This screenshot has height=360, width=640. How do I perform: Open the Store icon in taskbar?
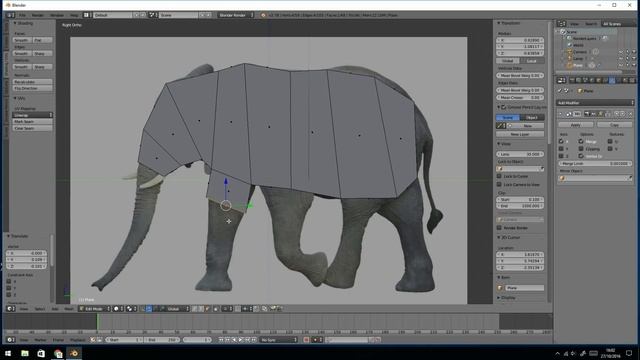[41, 353]
